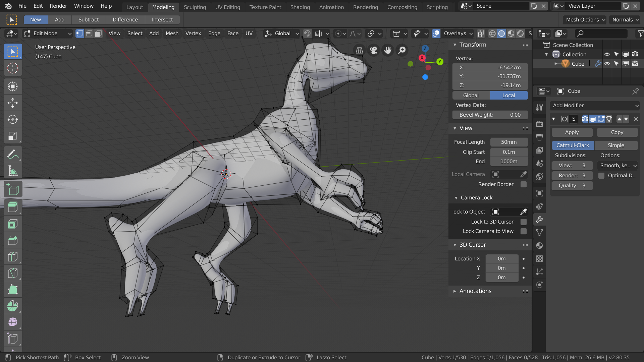Image resolution: width=644 pixels, height=362 pixels.
Task: Collapse the Transform panel
Action: (455, 45)
